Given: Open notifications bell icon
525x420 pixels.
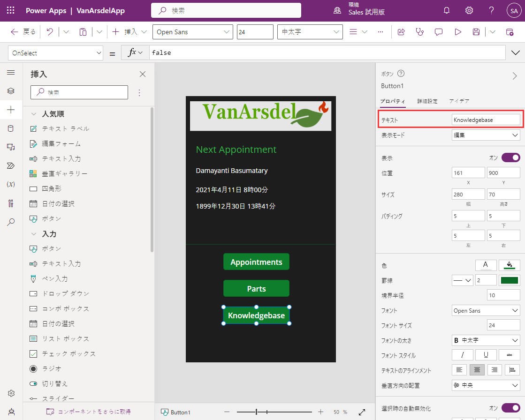Looking at the screenshot, I should 447,10.
